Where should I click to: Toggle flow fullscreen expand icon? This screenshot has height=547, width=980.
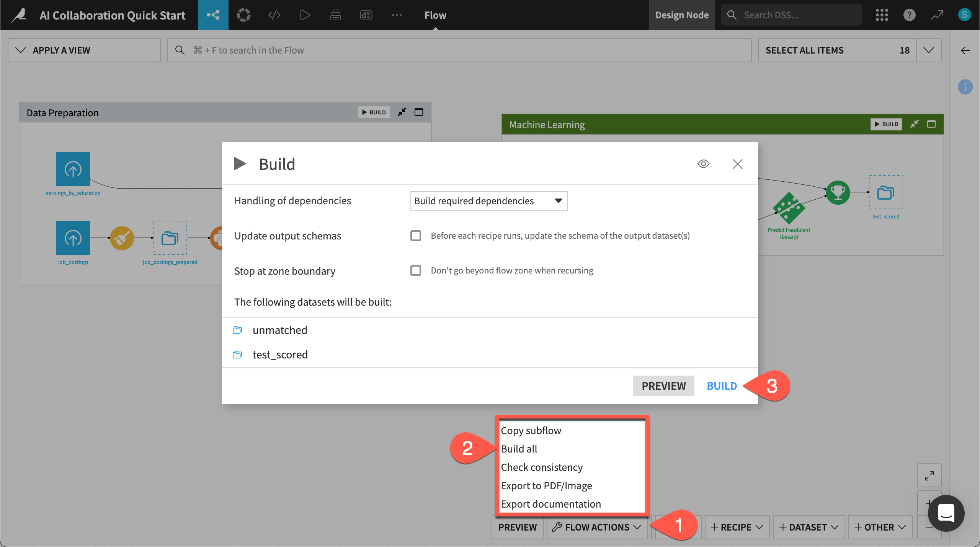click(x=929, y=475)
